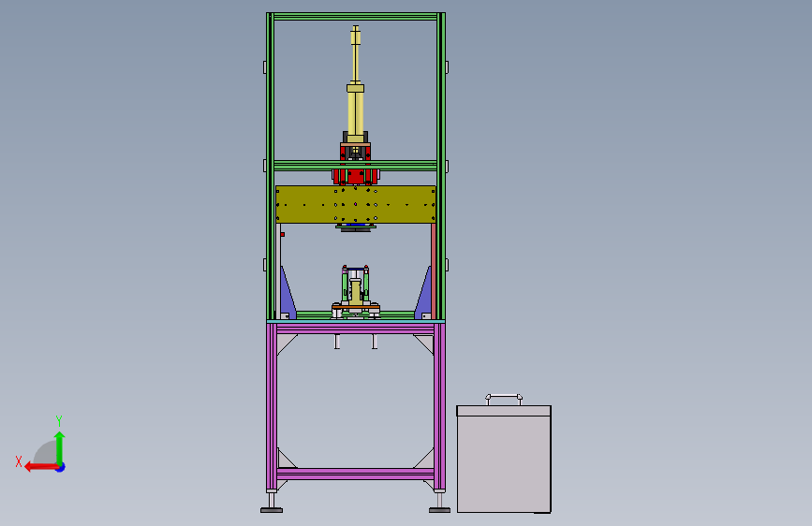Select the yellow pneumatic cylinder at the top
This screenshot has width=812, height=526.
pos(355,84)
